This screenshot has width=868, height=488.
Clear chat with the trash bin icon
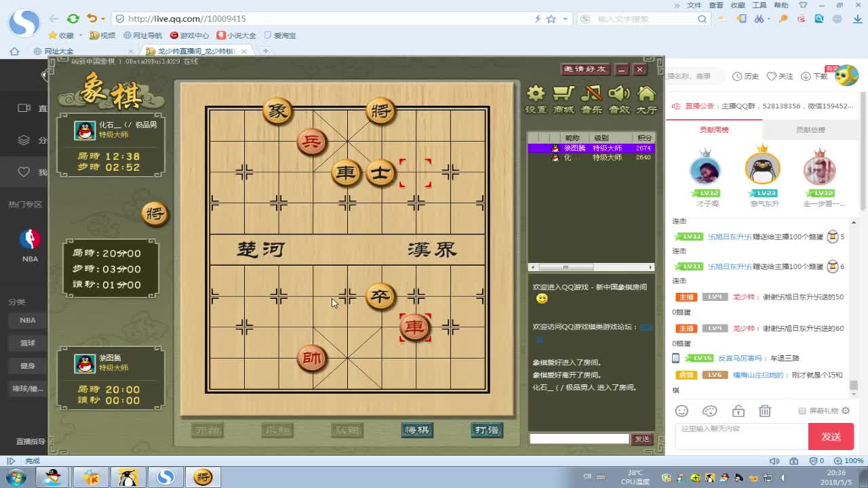pos(765,411)
